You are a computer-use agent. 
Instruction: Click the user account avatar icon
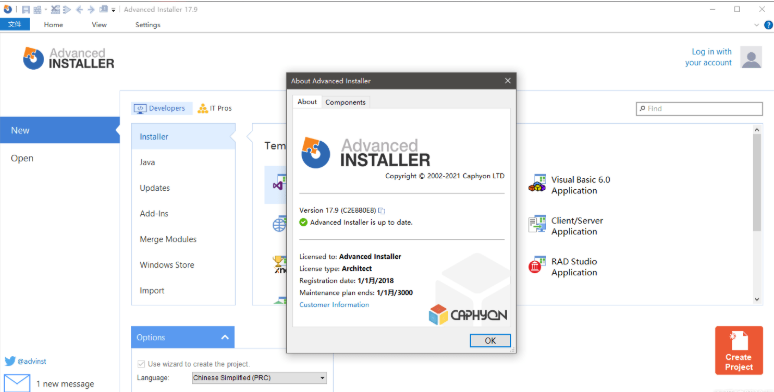point(751,57)
